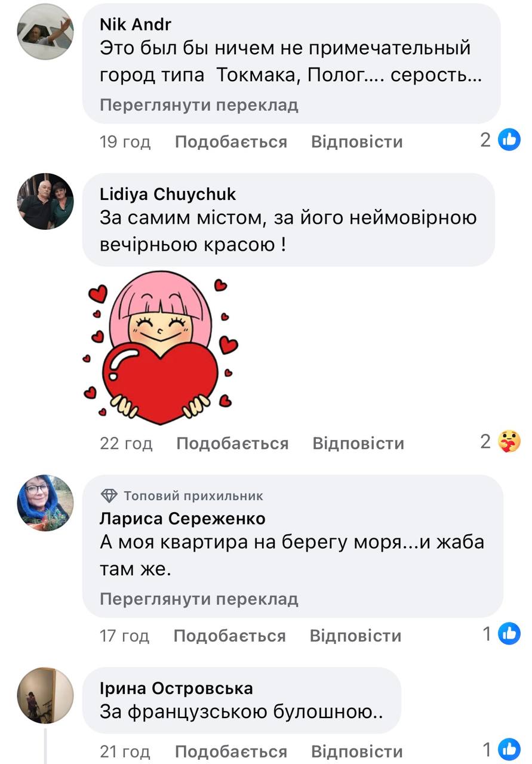Reply to Nik Andr via Відповісти
This screenshot has height=764, width=532.
(357, 141)
